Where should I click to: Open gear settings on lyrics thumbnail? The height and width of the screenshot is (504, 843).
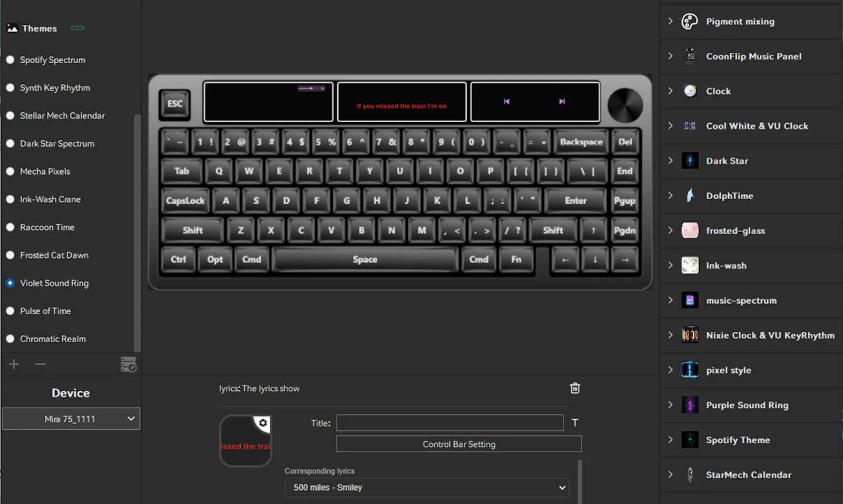[x=262, y=423]
